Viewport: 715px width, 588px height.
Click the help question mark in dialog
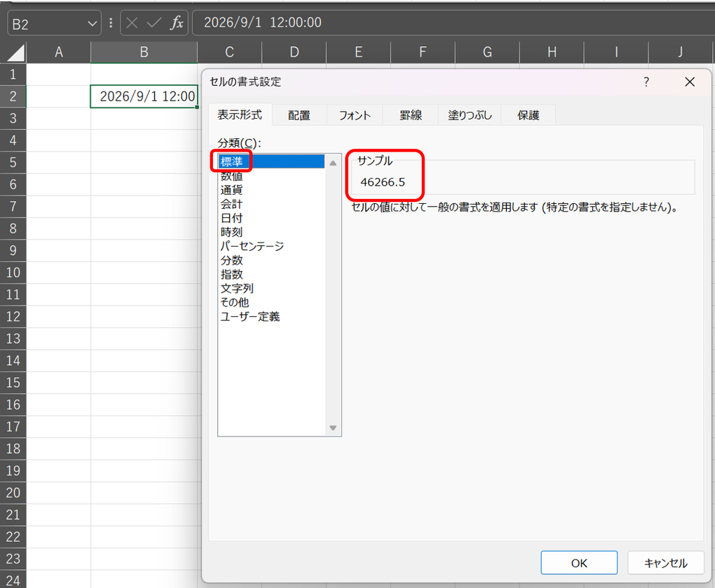point(646,82)
